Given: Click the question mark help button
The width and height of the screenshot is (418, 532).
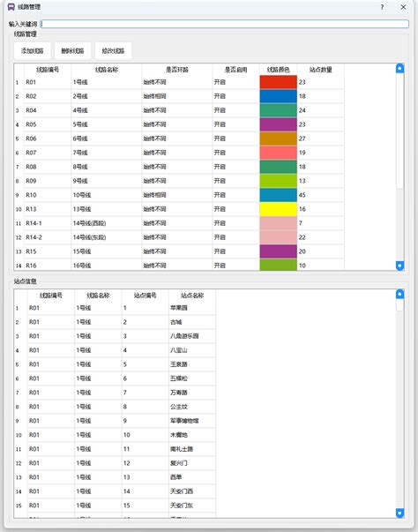Looking at the screenshot, I should (382, 7).
